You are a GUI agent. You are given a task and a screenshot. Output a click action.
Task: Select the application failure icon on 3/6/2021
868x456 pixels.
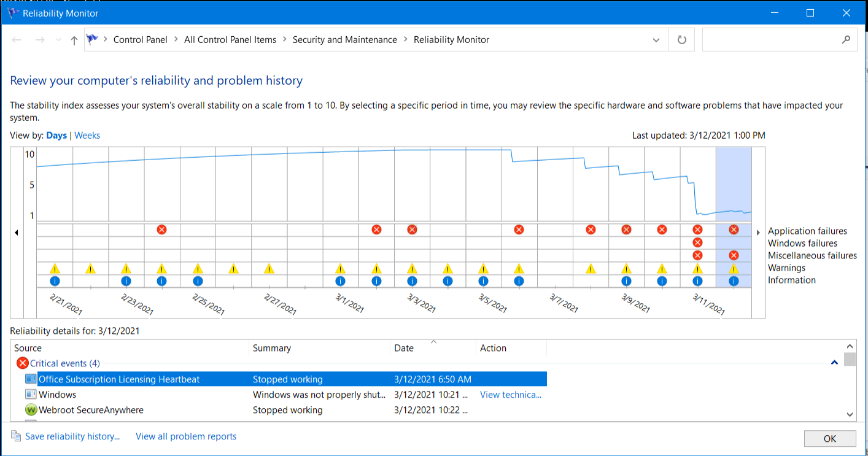[519, 230]
